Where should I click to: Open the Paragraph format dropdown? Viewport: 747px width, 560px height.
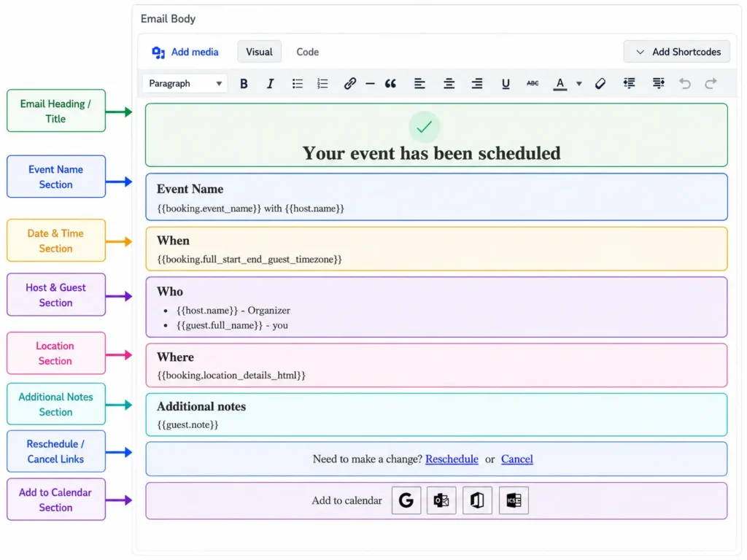(x=185, y=84)
